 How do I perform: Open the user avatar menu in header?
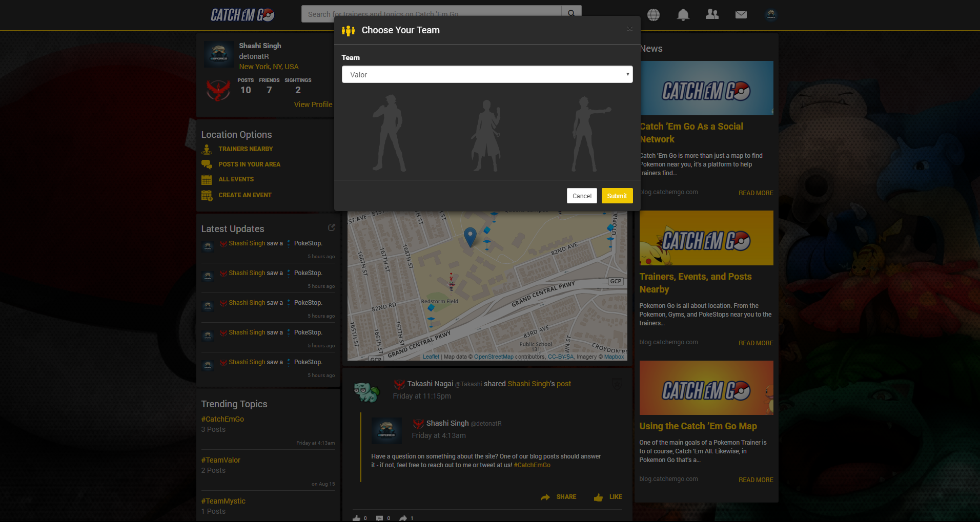[771, 15]
